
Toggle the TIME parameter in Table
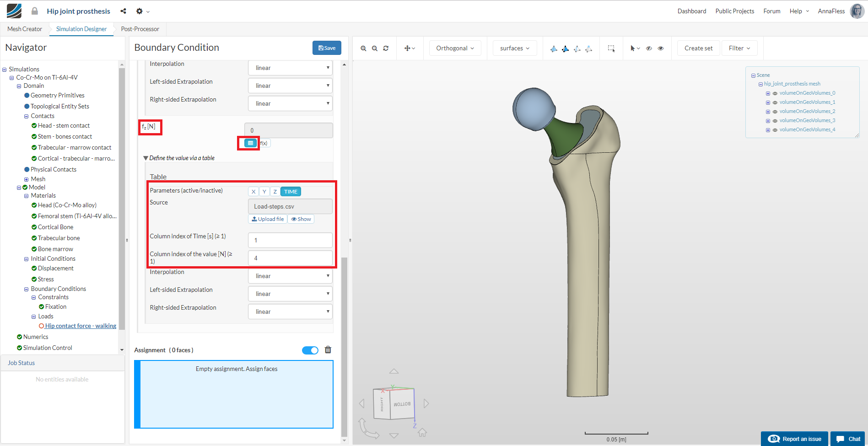pos(291,192)
